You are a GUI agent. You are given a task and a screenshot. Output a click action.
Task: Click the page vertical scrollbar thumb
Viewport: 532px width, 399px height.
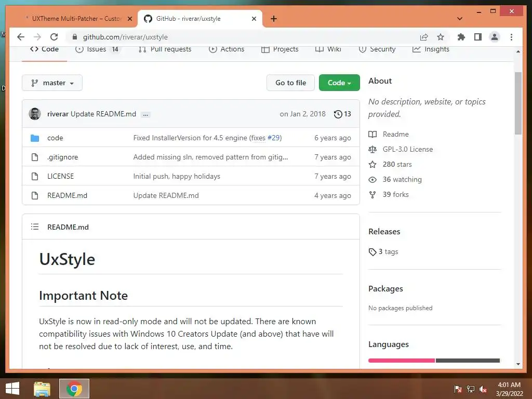[x=518, y=103]
